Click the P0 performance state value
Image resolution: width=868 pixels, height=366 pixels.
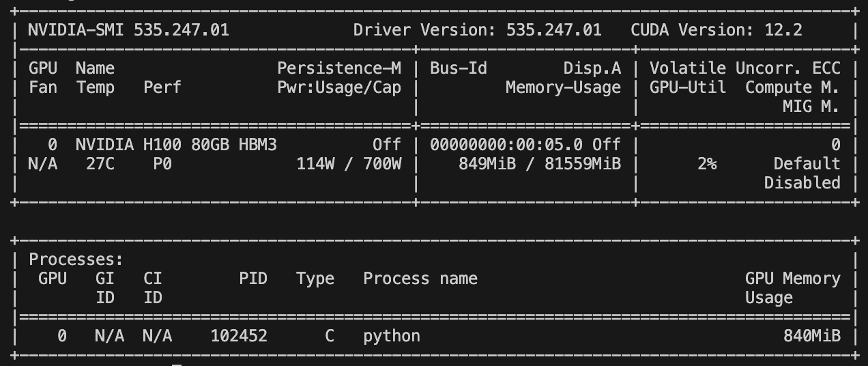(x=163, y=164)
